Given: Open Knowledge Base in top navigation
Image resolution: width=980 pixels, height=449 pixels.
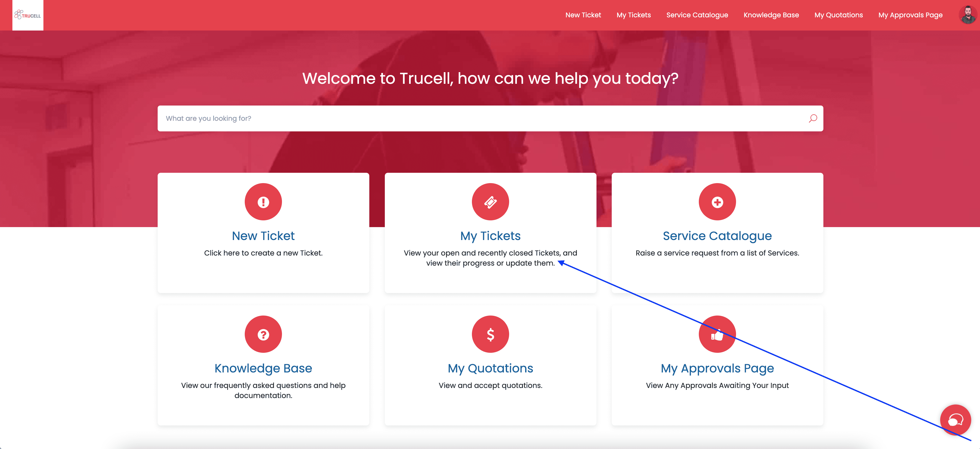Looking at the screenshot, I should [x=771, y=15].
